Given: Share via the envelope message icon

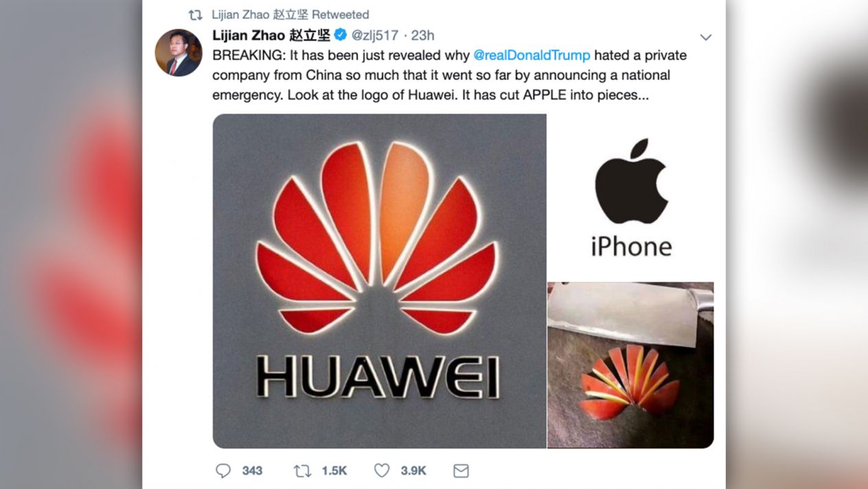Looking at the screenshot, I should coord(461,470).
